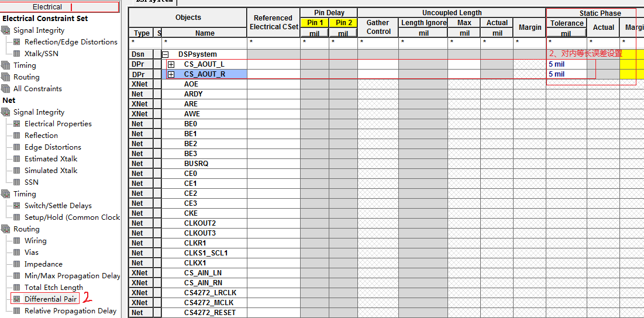Screen dimensions: 644x318
Task: Open the Total Etch Length worksheet
Action: point(54,288)
